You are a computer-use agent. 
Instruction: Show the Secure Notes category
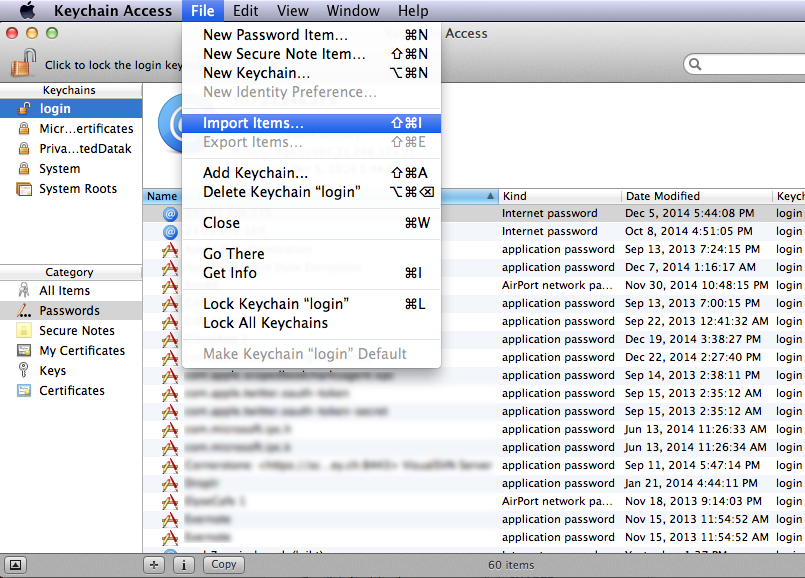point(71,331)
